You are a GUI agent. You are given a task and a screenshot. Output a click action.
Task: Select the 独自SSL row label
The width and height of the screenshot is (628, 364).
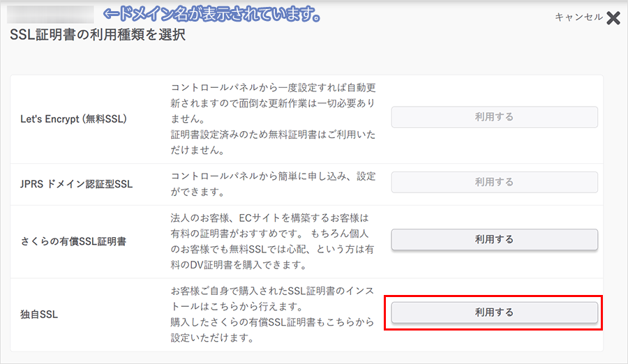click(x=39, y=314)
